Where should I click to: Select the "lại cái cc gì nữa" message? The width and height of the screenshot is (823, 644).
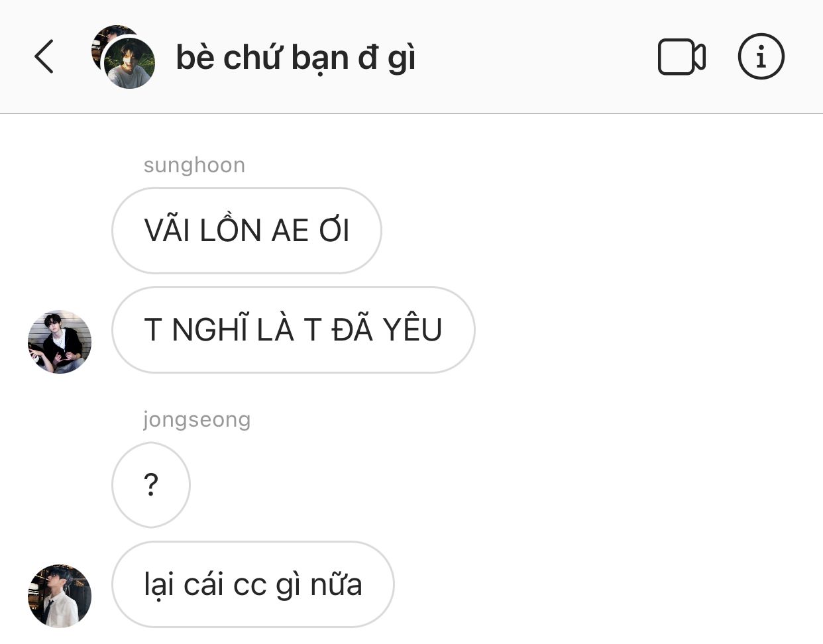(x=253, y=584)
